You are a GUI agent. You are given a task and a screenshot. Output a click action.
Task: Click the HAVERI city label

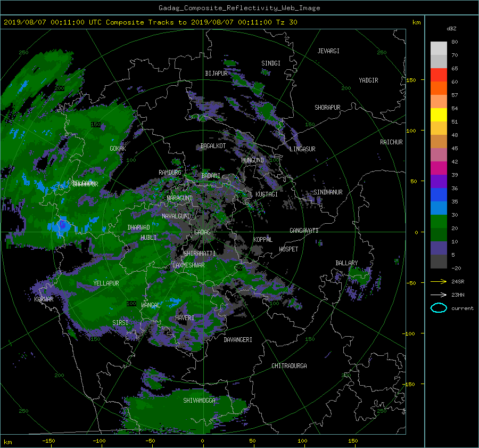[185, 319]
